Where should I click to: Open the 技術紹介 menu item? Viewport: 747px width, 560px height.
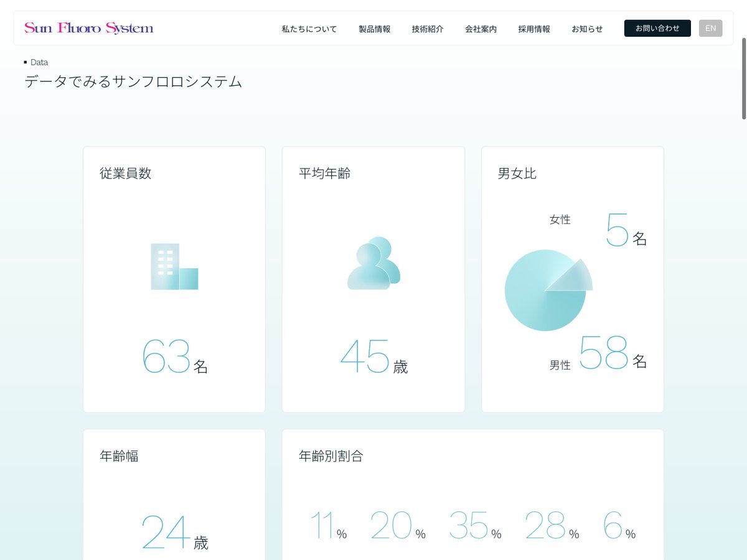click(x=428, y=29)
